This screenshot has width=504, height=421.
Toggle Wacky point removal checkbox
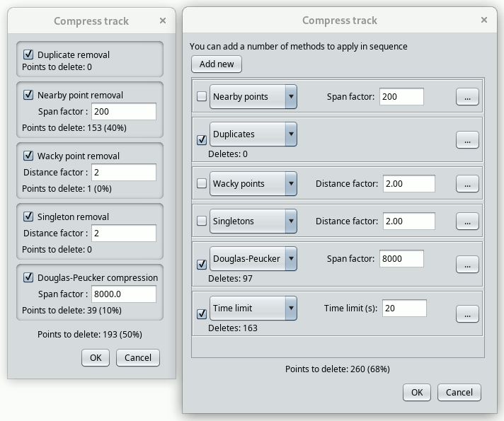click(29, 156)
